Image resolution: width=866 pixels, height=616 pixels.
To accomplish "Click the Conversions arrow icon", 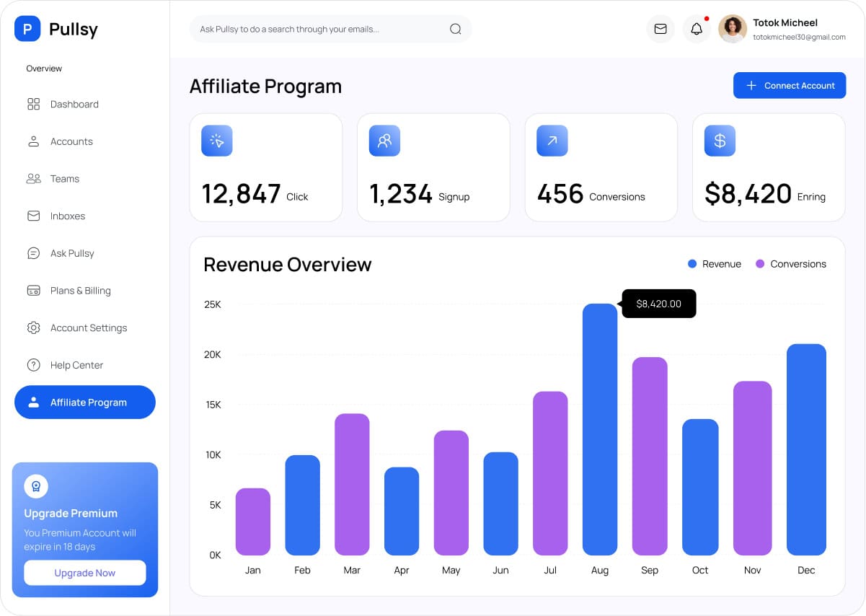I will pos(552,141).
